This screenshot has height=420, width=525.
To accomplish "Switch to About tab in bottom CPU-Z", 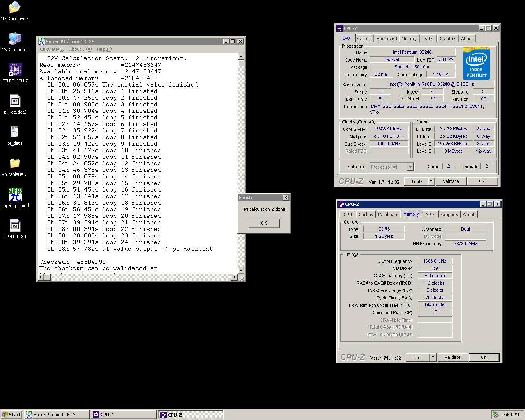I will tap(469, 215).
